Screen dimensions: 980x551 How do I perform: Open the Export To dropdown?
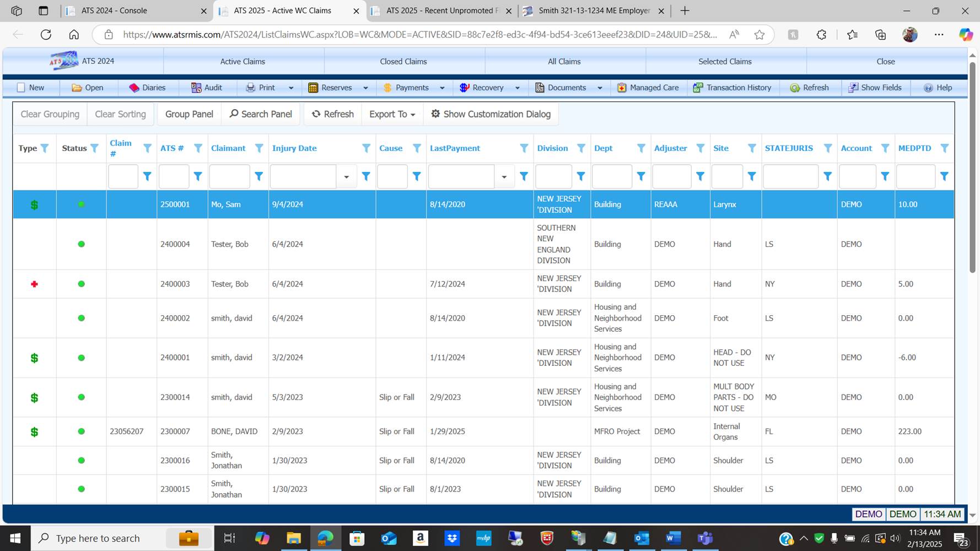(392, 114)
